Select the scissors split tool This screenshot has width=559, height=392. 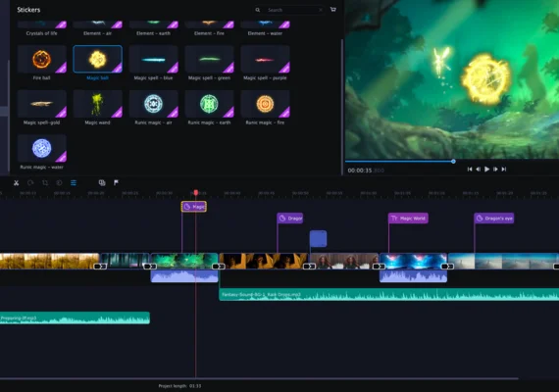point(16,183)
